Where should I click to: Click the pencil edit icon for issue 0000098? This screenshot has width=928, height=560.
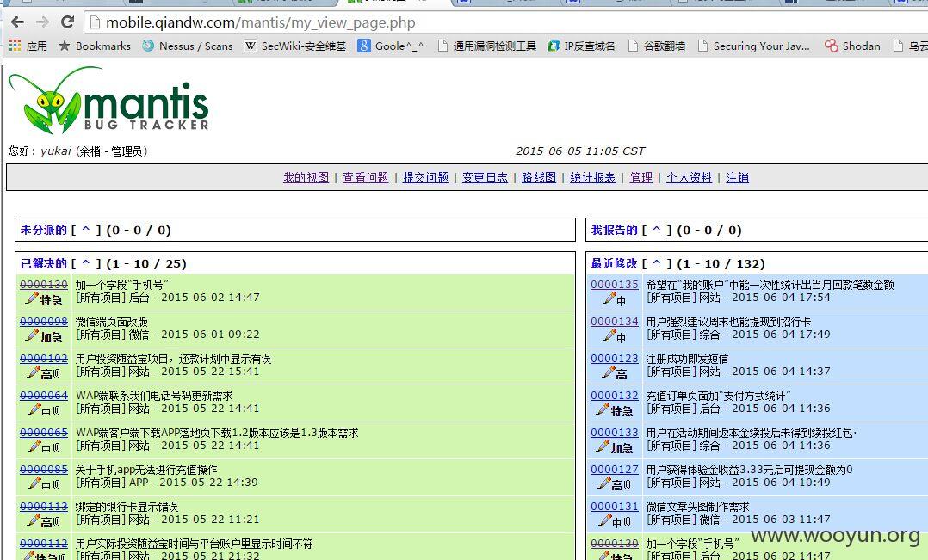click(31, 335)
